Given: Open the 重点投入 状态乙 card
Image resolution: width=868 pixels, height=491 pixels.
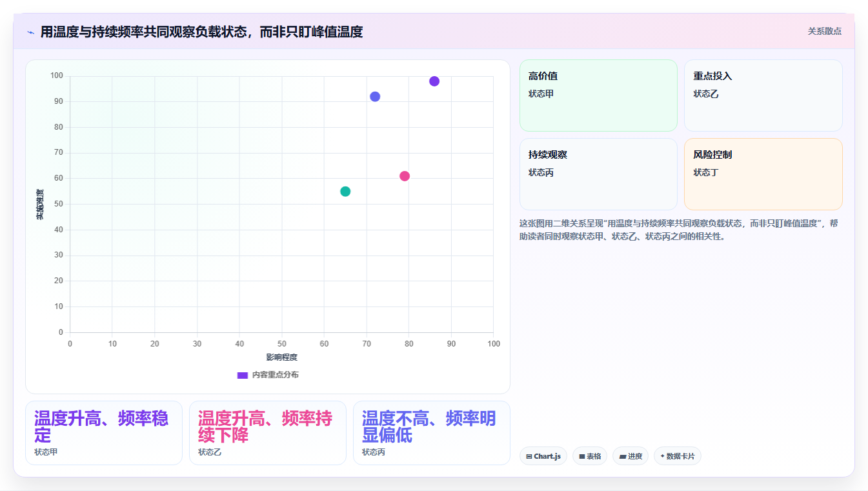Looking at the screenshot, I should 763,95.
